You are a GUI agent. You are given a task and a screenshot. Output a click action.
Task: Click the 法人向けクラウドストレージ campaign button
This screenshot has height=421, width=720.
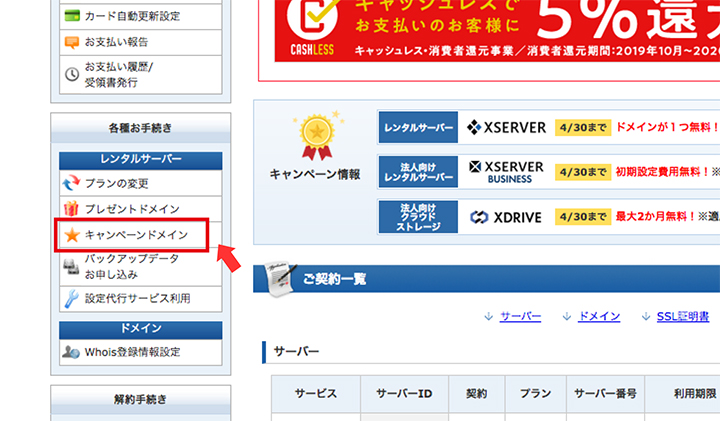(418, 217)
